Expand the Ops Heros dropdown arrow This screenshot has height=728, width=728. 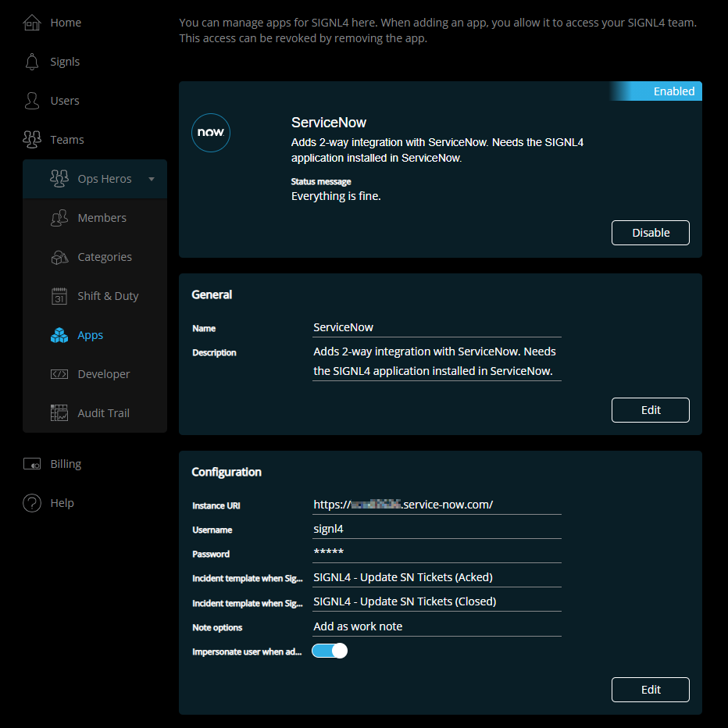point(152,179)
